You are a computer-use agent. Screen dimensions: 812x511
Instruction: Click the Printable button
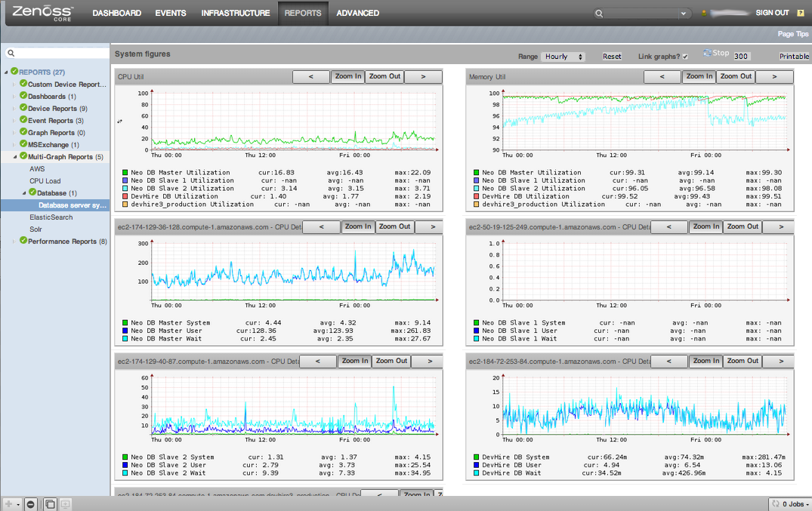point(794,57)
